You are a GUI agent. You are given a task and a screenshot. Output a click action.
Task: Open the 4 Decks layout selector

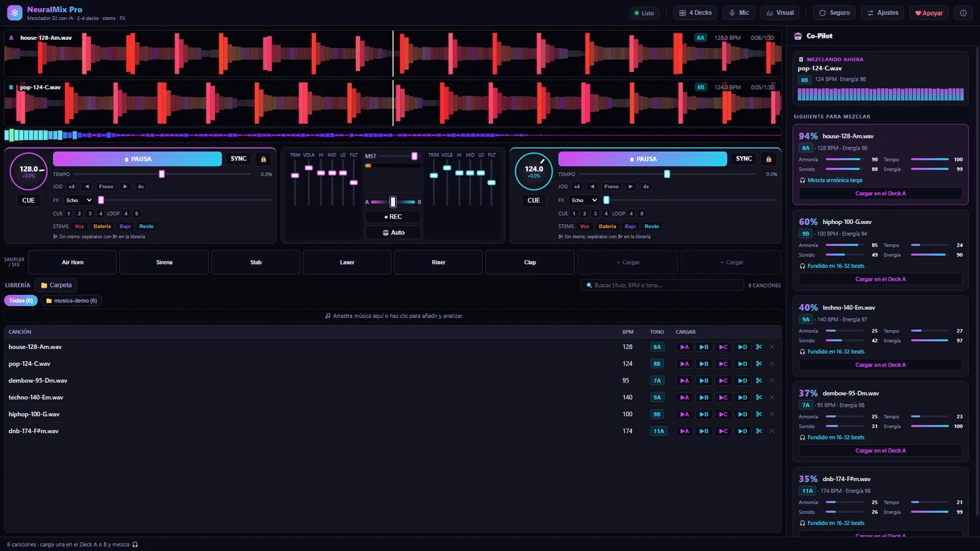695,13
